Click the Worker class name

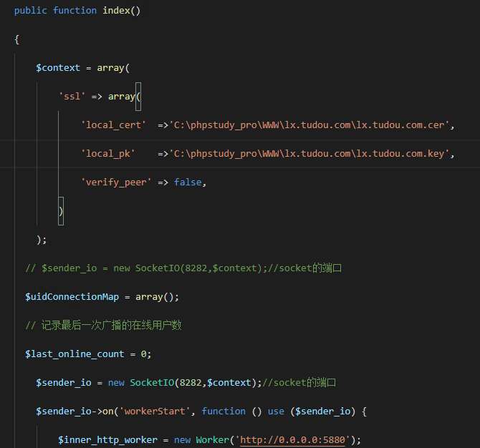tap(213, 440)
